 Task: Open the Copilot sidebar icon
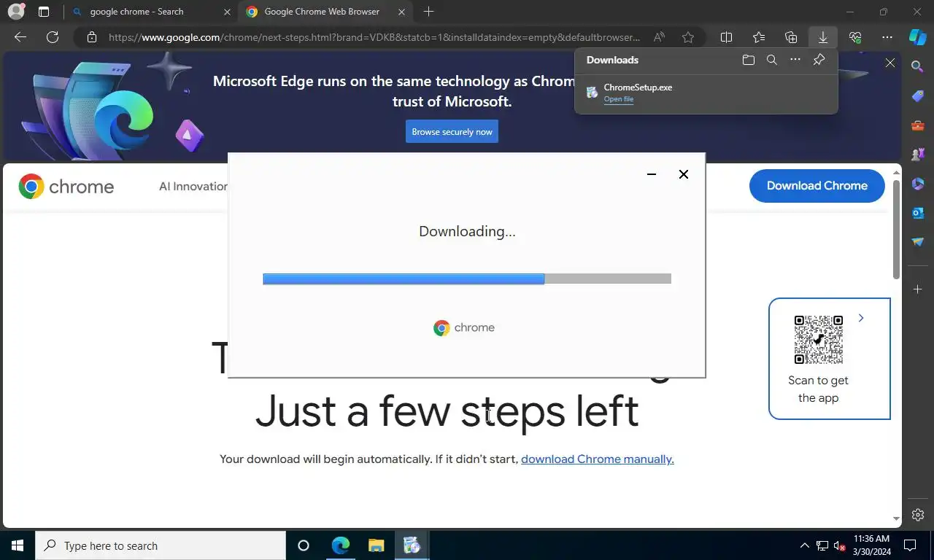pos(918,37)
